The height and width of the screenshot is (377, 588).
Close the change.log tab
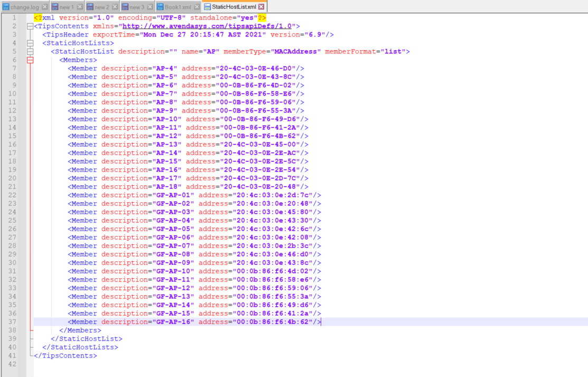tap(44, 7)
